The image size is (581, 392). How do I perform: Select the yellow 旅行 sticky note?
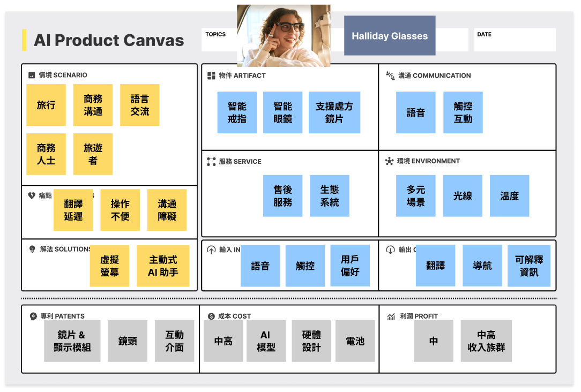(46, 105)
